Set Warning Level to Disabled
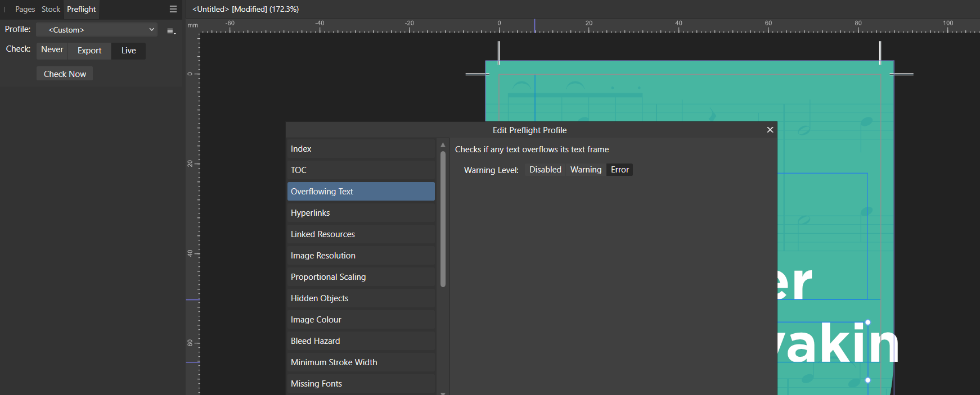This screenshot has height=395, width=980. tap(545, 170)
